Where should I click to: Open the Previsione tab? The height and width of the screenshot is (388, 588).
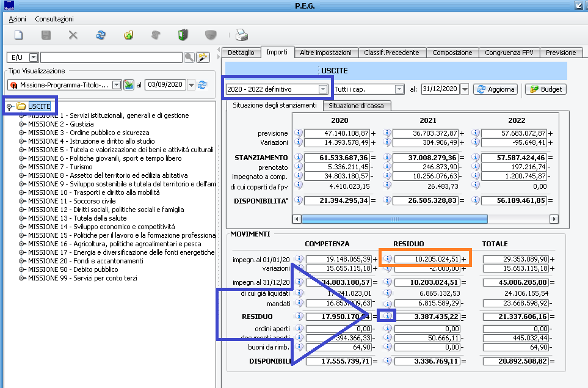(x=561, y=53)
